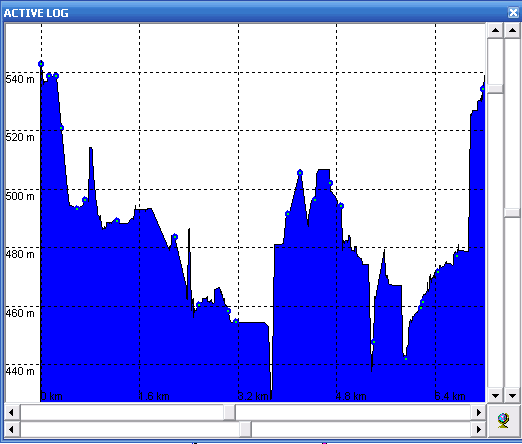Click right arrow of the bottom horizontal scrollbar
The image size is (522, 444).
click(479, 429)
